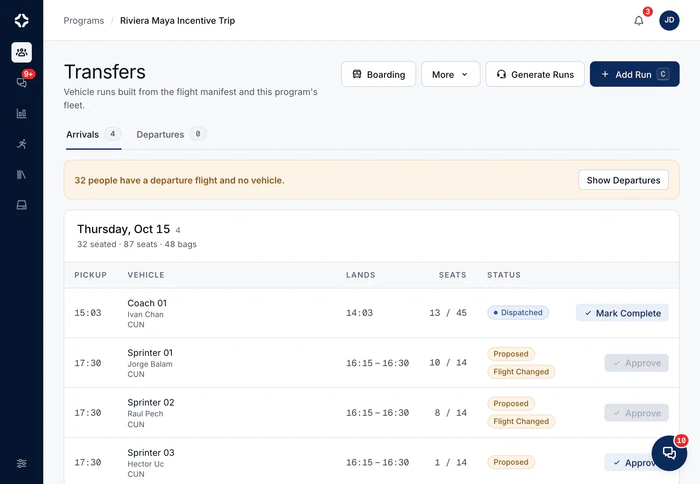Click the Transfers page title

pos(105,72)
